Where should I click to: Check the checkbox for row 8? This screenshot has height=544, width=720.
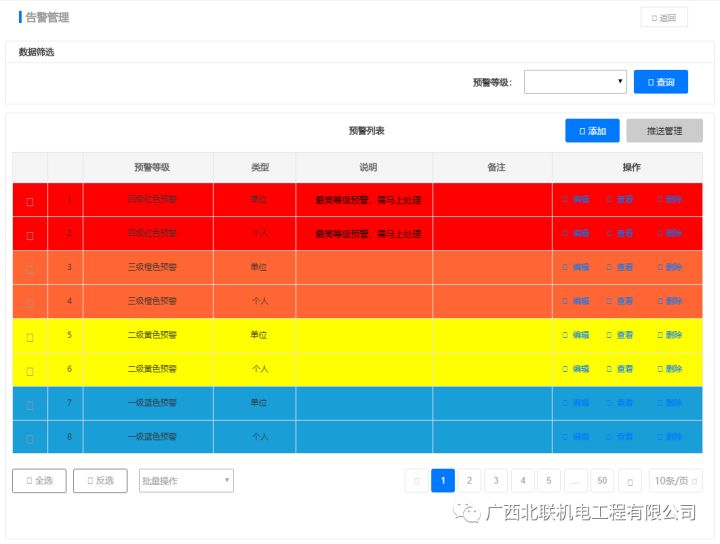coord(30,438)
